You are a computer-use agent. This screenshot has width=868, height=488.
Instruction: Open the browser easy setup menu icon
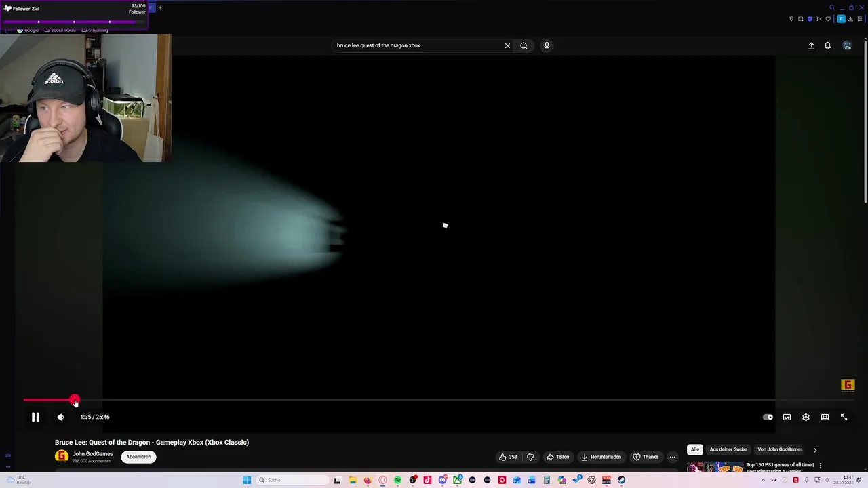click(x=860, y=19)
